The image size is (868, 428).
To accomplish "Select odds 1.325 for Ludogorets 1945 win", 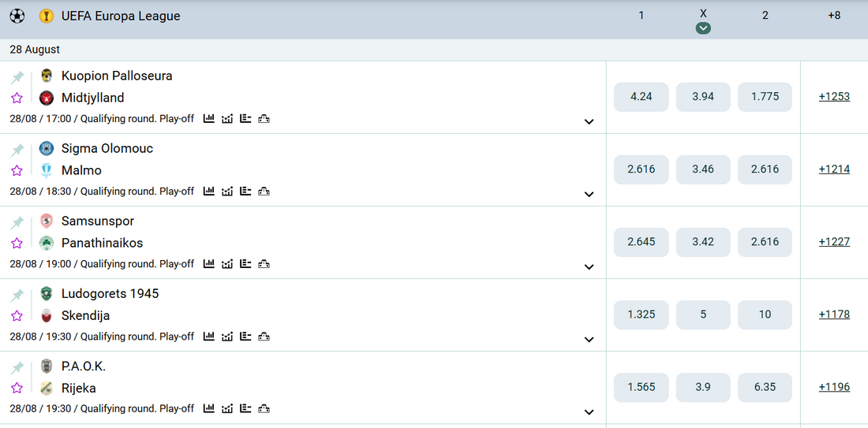I will tap(641, 314).
